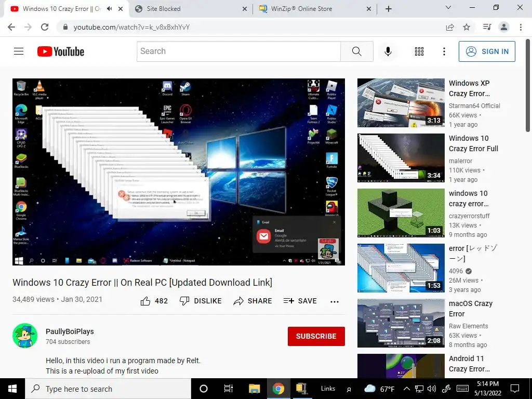The image size is (532, 399).
Task: Open PaullyBoiPlays channel avatar
Action: [x=25, y=336]
